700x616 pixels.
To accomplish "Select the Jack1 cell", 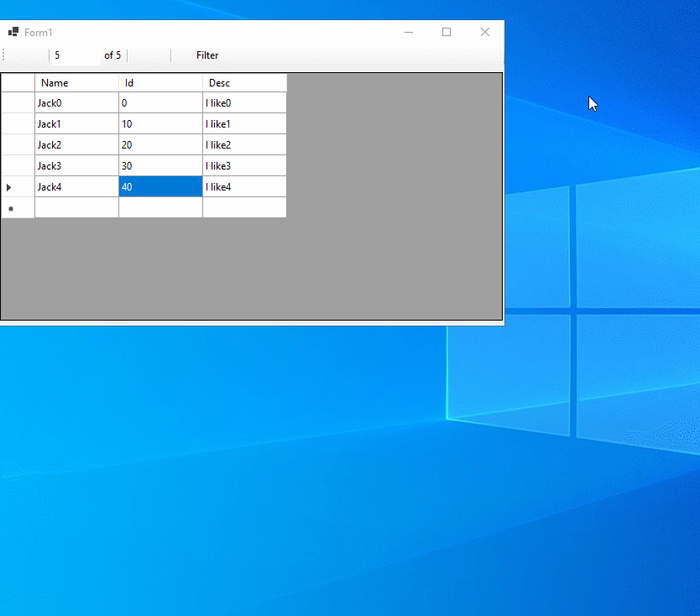I will (76, 123).
